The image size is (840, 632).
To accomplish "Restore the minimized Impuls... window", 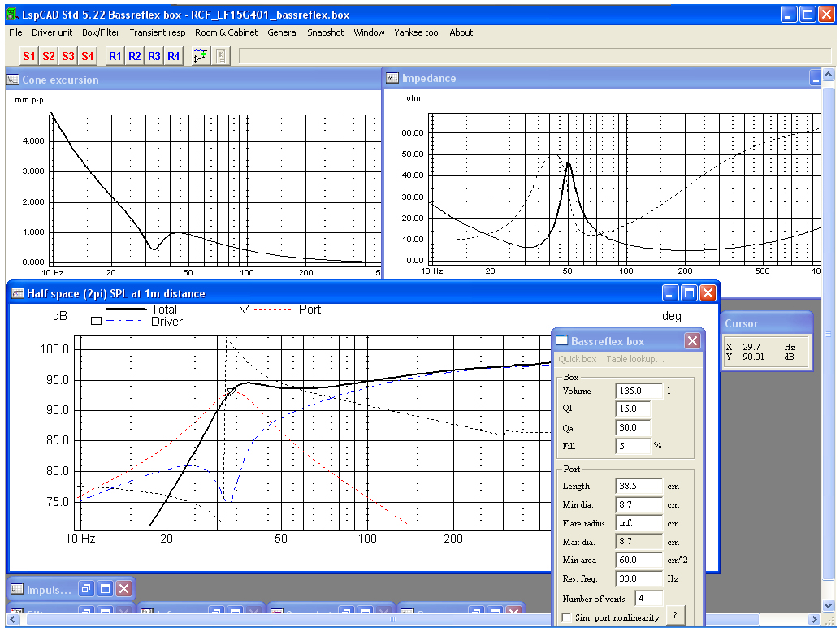I will (86, 589).
